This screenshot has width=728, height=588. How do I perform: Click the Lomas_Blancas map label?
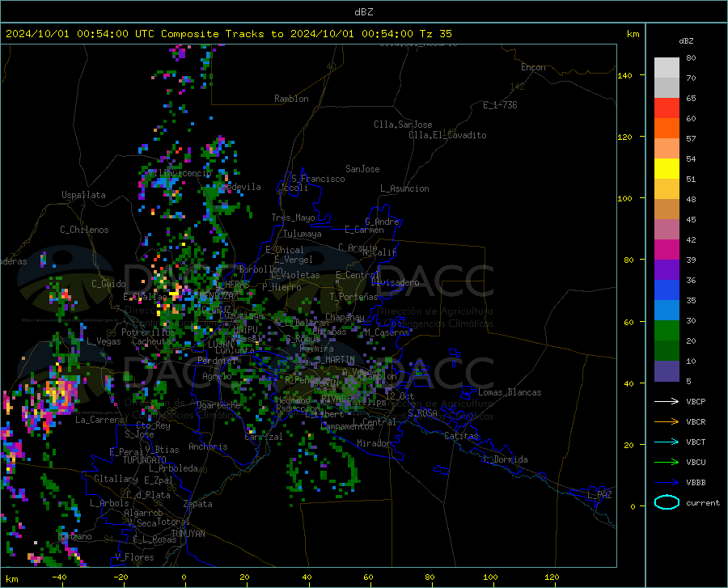tap(510, 392)
